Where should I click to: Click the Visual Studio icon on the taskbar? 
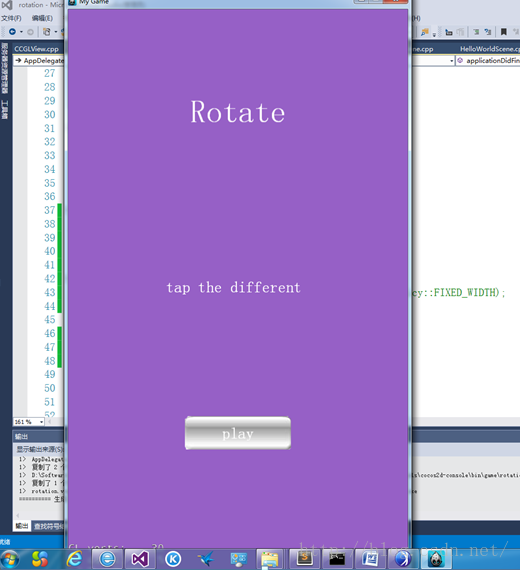click(140, 559)
